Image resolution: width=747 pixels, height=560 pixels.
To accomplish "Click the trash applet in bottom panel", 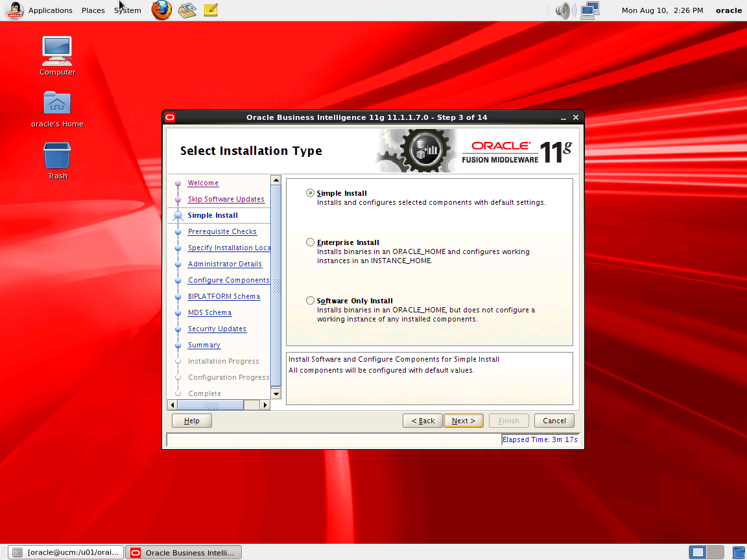I will (x=739, y=552).
